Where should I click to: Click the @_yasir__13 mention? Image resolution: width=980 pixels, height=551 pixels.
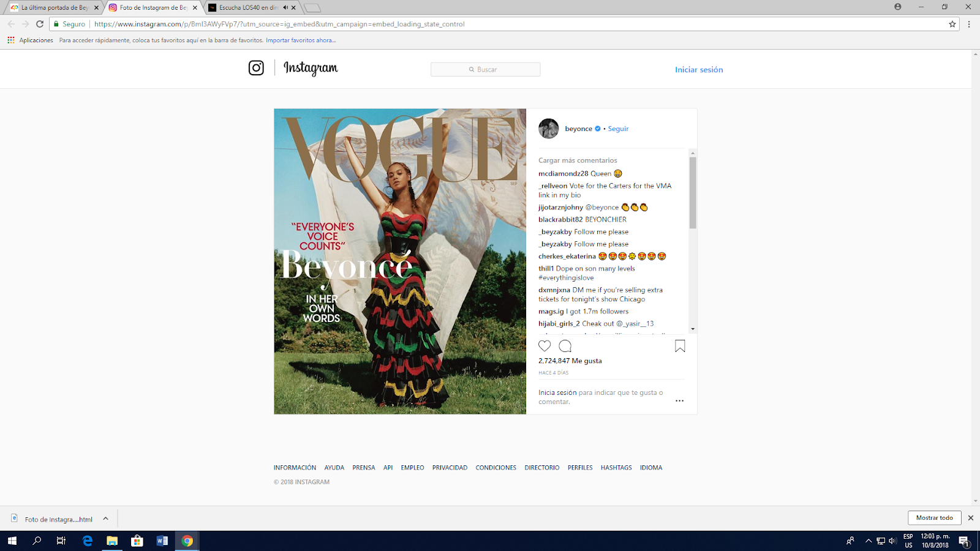tap(635, 323)
